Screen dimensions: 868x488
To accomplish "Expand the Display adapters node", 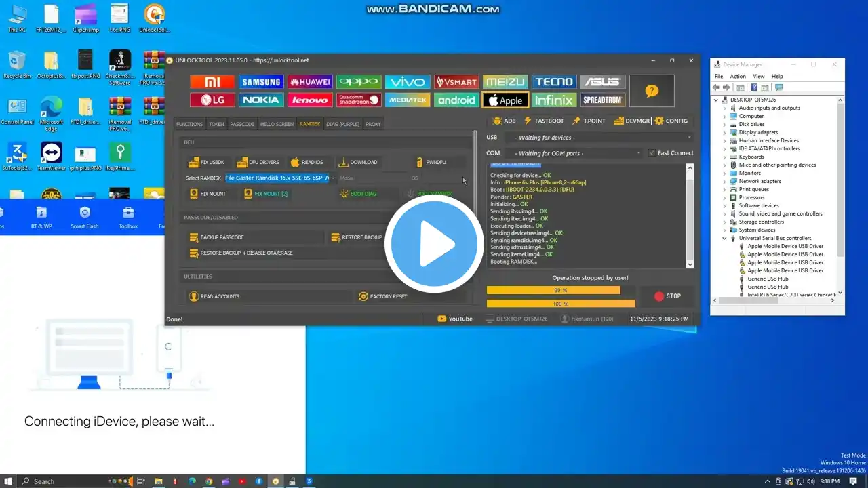I will pyautogui.click(x=725, y=132).
